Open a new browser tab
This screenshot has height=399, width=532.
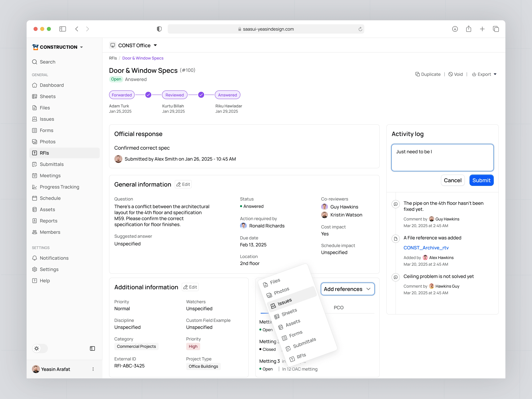click(482, 29)
